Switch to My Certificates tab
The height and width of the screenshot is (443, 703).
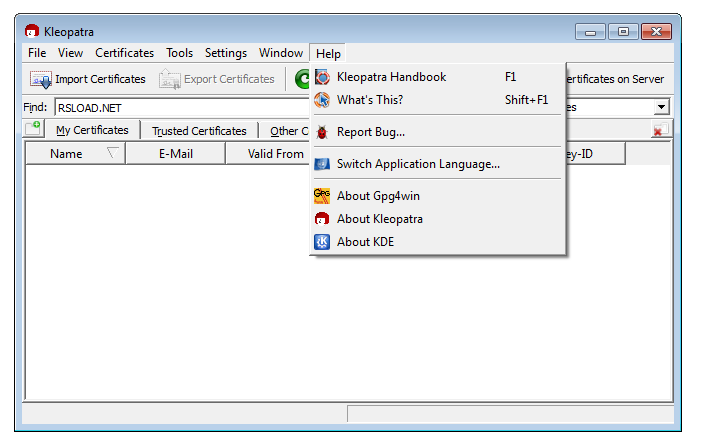tap(92, 130)
